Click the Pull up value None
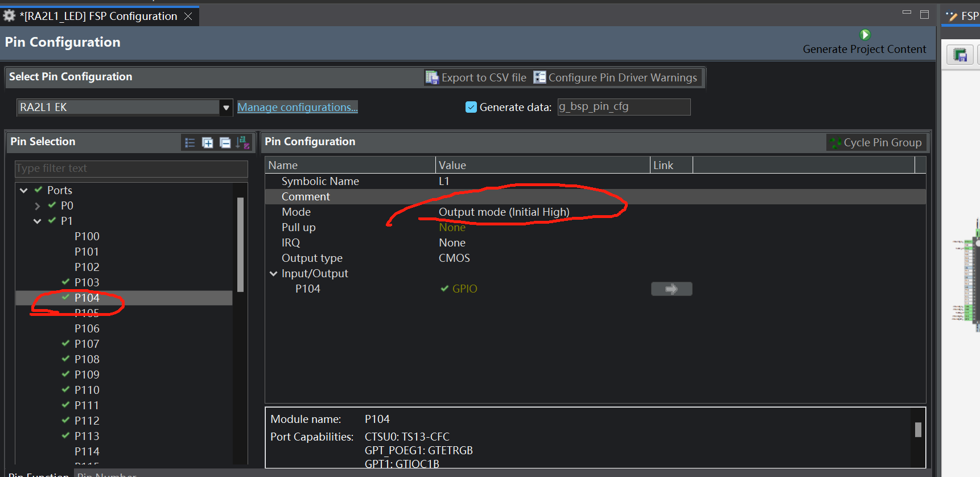980x477 pixels. 452,228
